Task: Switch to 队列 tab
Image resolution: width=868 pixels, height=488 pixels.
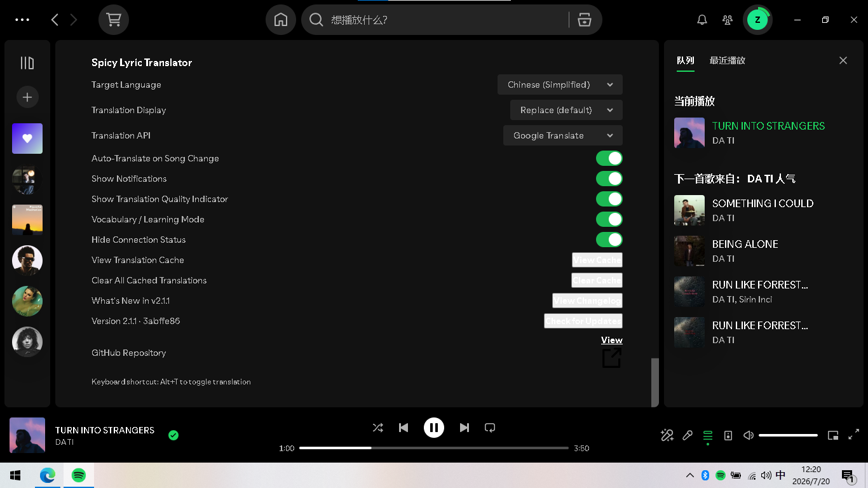Action: [x=685, y=60]
